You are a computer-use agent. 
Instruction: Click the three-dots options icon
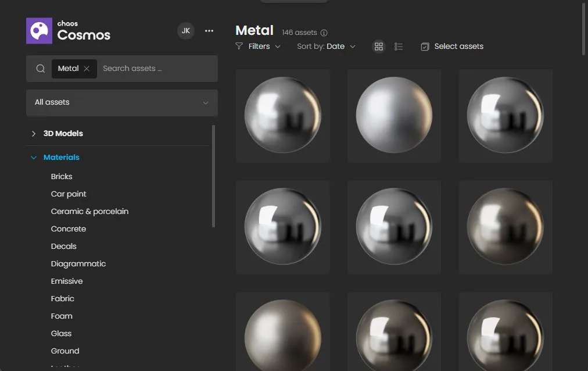209,30
